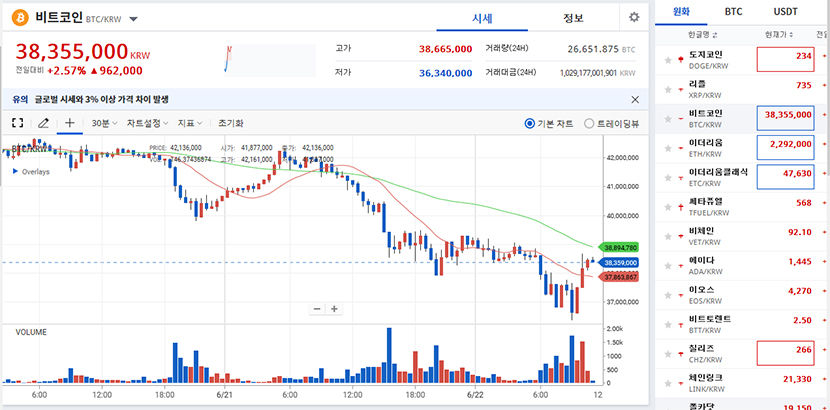The width and height of the screenshot is (830, 410).
Task: Switch to 정보 tab
Action: tap(573, 18)
